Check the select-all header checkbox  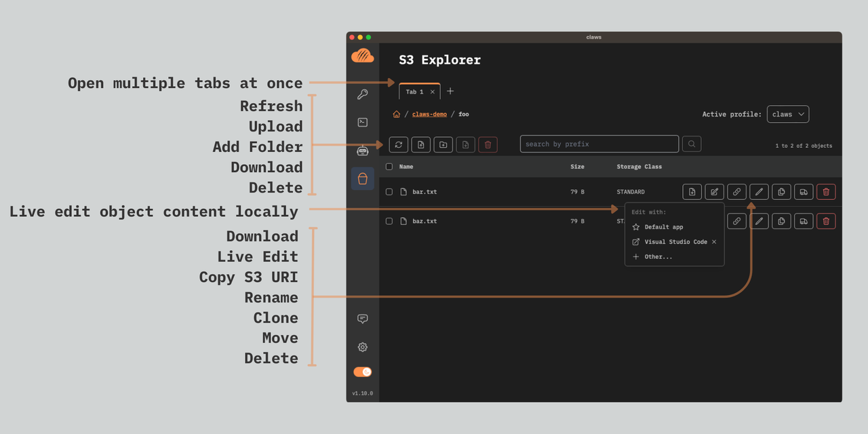coord(389,166)
